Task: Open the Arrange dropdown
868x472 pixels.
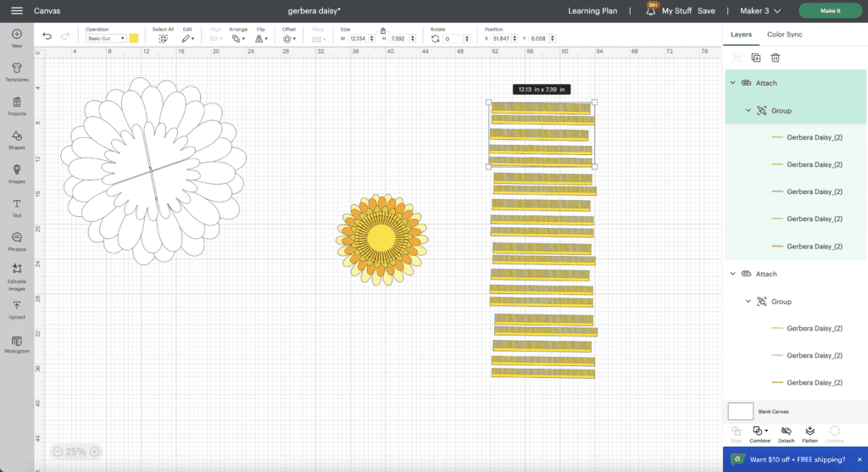Action: [238, 39]
